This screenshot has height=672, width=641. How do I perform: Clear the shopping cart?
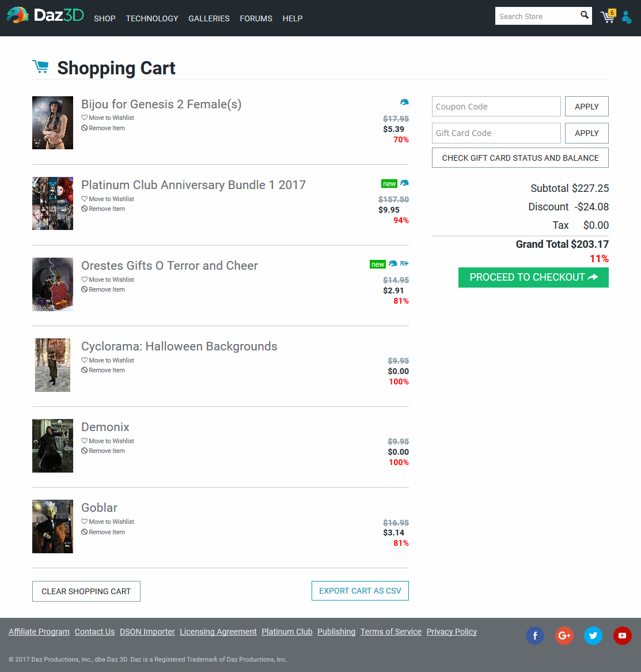(x=86, y=591)
